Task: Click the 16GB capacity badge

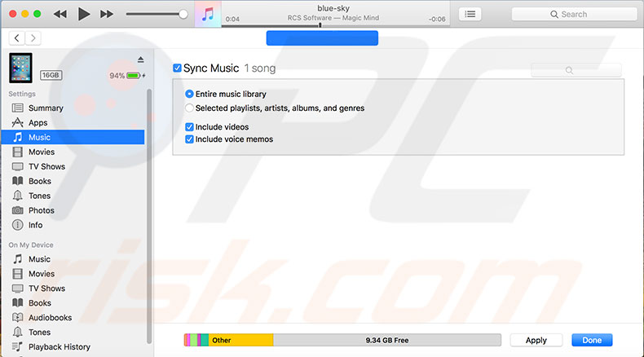Action: tap(51, 75)
